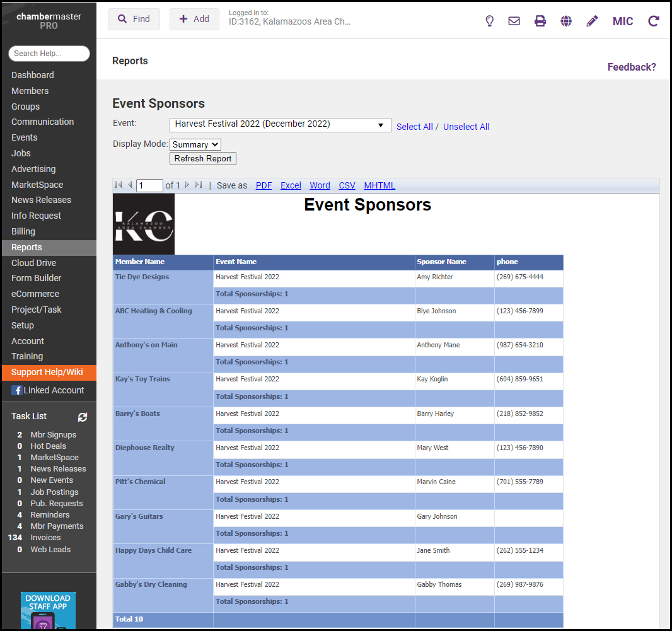Click the printer icon in header
Screen dimensions: 672x631
coord(540,21)
